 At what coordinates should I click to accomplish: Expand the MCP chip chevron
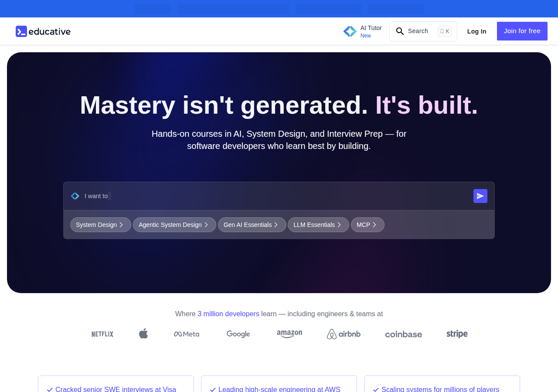[374, 225]
